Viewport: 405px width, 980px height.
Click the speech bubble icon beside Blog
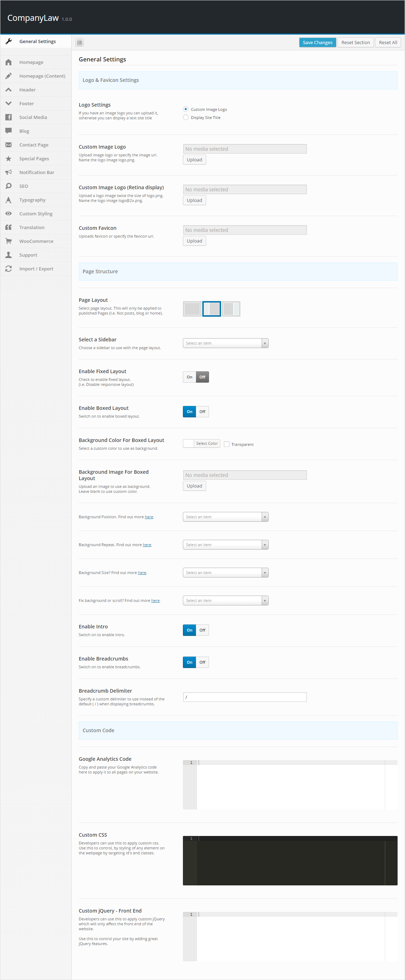pyautogui.click(x=9, y=131)
